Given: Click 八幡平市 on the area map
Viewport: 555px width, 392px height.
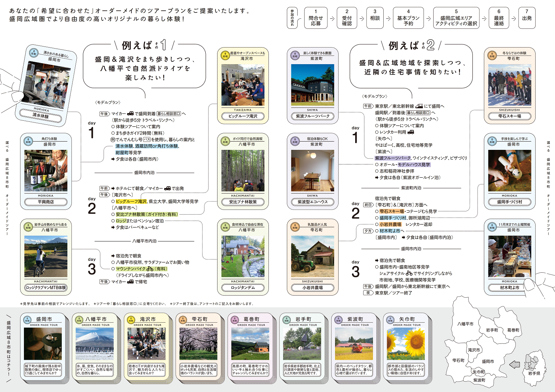Looking at the screenshot, I should tap(465, 324).
